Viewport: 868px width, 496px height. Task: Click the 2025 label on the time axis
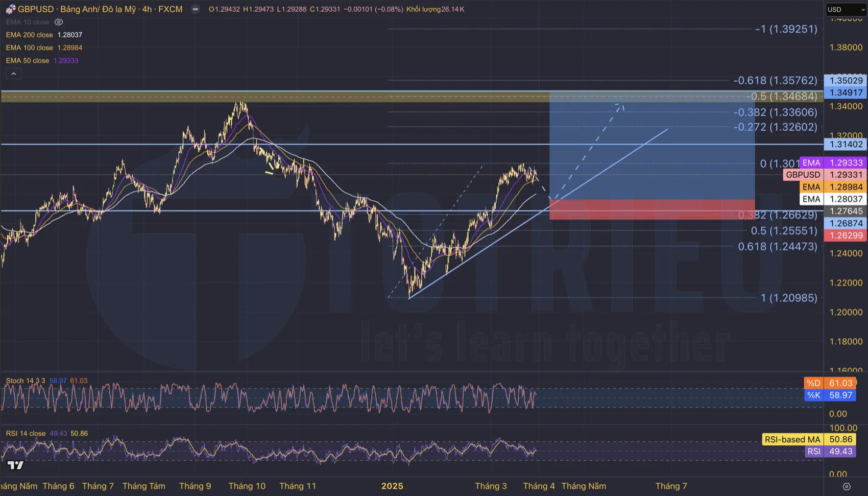coord(392,486)
